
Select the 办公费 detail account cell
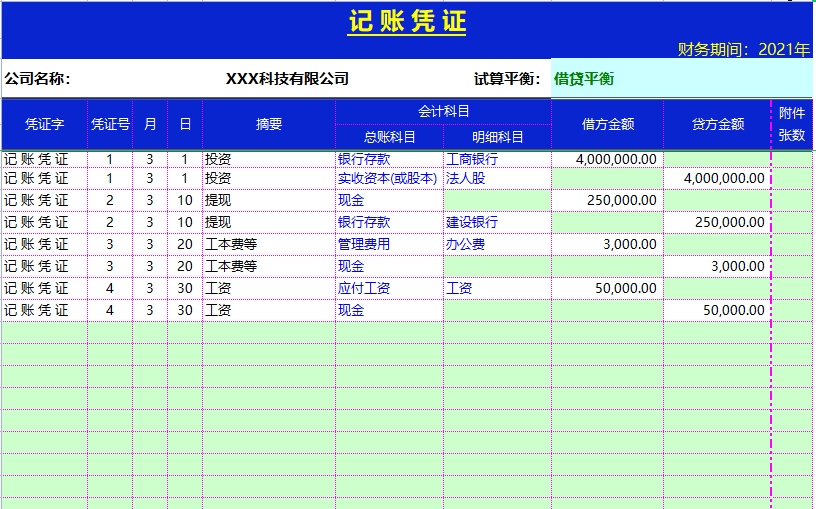click(x=498, y=244)
